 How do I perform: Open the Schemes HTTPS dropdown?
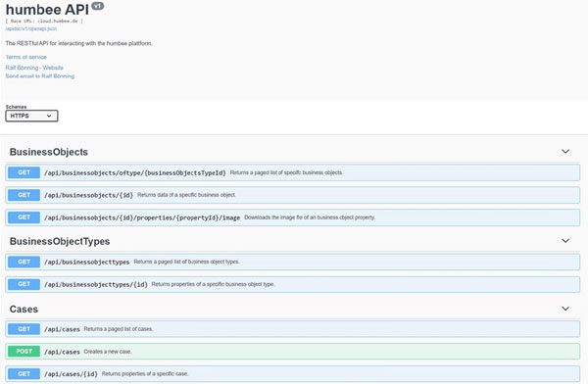pos(31,116)
